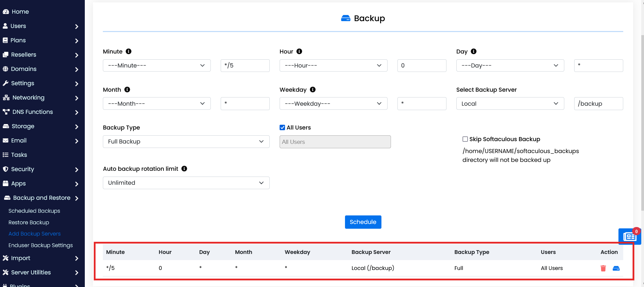This screenshot has width=644, height=287.
Task: Click the Hour info icon
Action: pos(299,51)
